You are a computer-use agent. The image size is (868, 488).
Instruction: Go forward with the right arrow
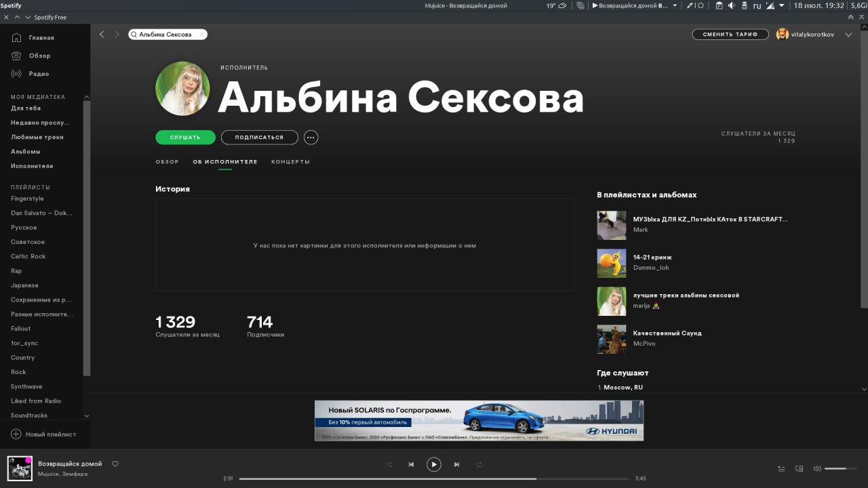117,34
